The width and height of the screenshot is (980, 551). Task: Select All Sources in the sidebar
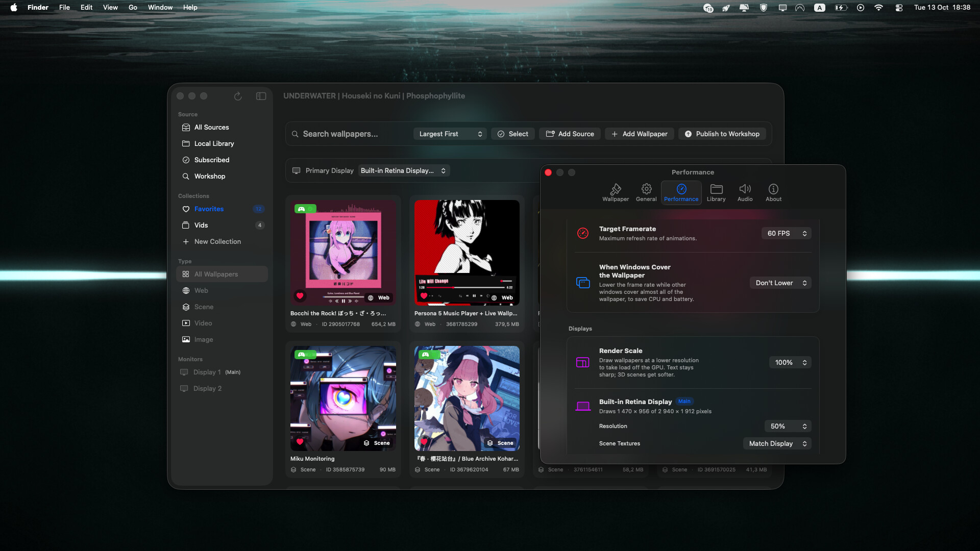click(x=222, y=127)
